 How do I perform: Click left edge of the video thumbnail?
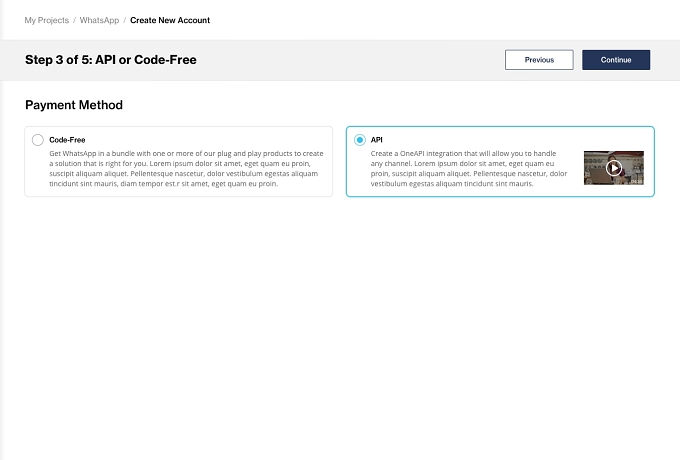(x=586, y=168)
